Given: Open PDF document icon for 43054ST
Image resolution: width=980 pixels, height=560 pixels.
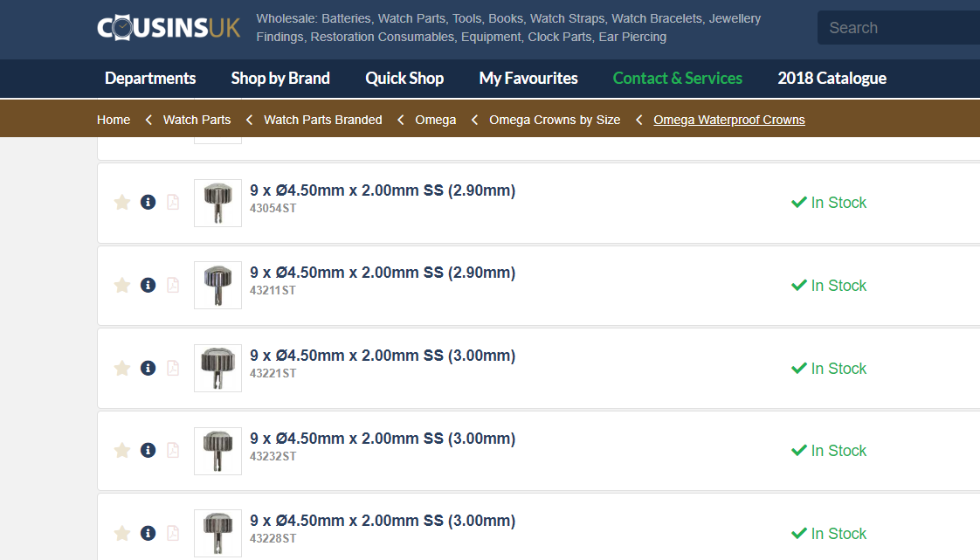Looking at the screenshot, I should coord(173,203).
